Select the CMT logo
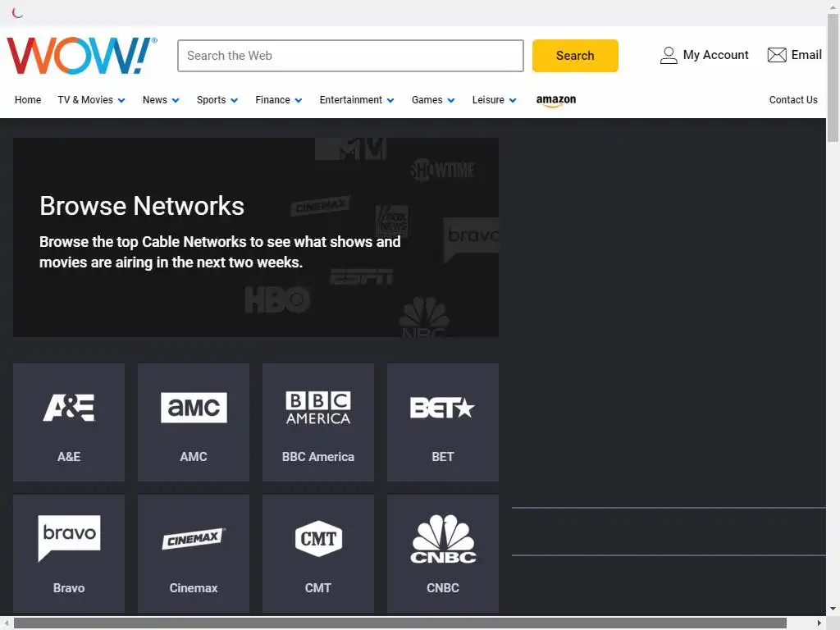The image size is (840, 630). coord(318,538)
